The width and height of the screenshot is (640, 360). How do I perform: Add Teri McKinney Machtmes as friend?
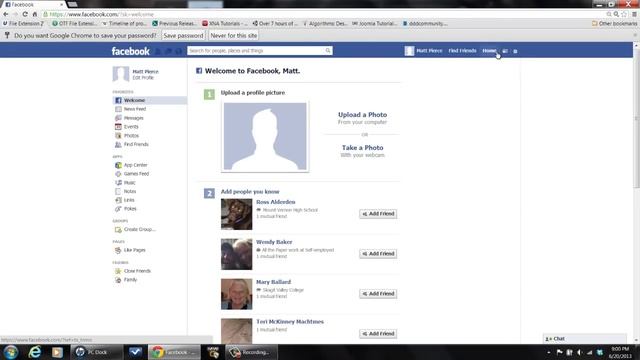pos(378,334)
